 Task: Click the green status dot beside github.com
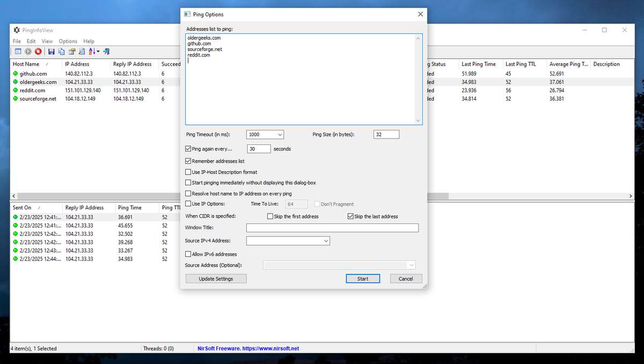(x=16, y=74)
